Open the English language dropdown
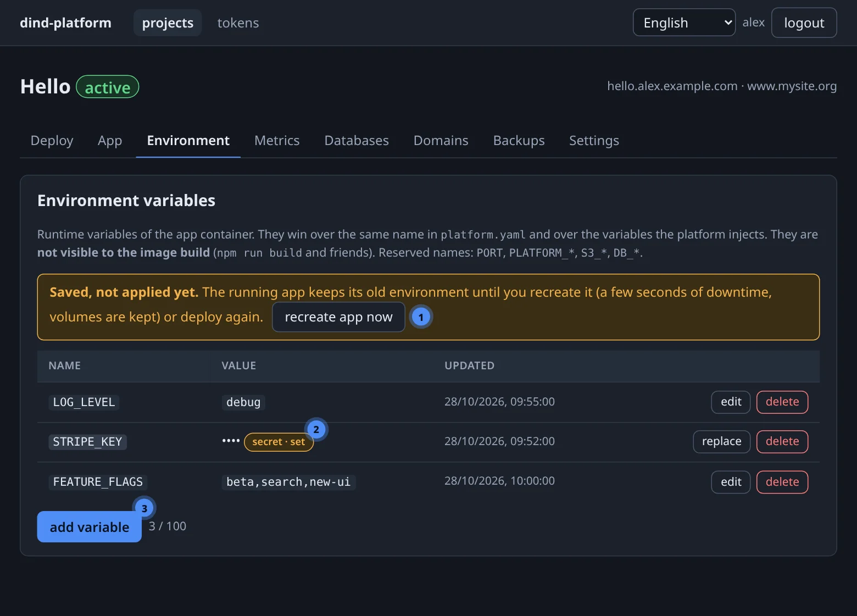 pyautogui.click(x=684, y=23)
